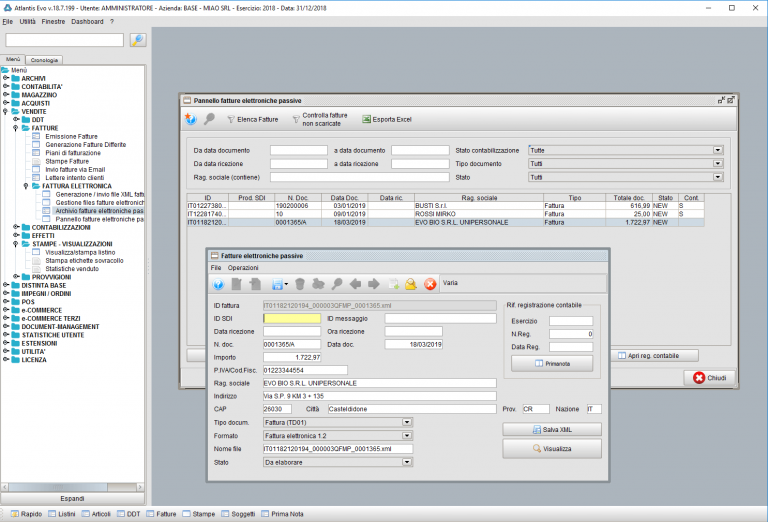Click the Rag. sociale (contiene) filter field
This screenshot has height=522, width=768.
point(360,177)
